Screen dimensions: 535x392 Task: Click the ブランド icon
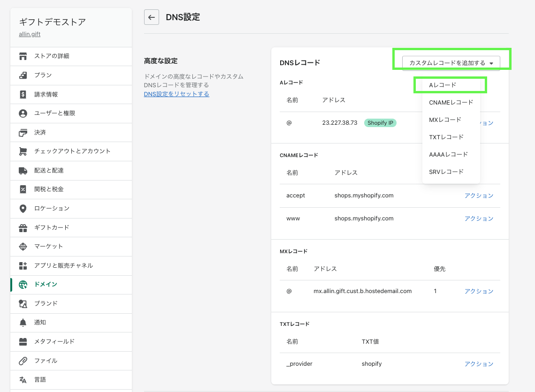click(x=23, y=304)
